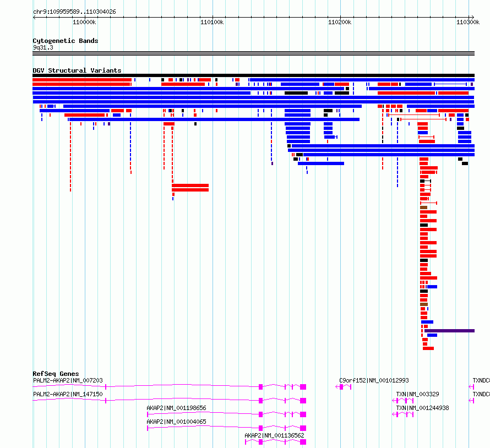Click the AKAP2 NM_001136562 gene model glyph
The image size is (490, 448).
pos(276,442)
